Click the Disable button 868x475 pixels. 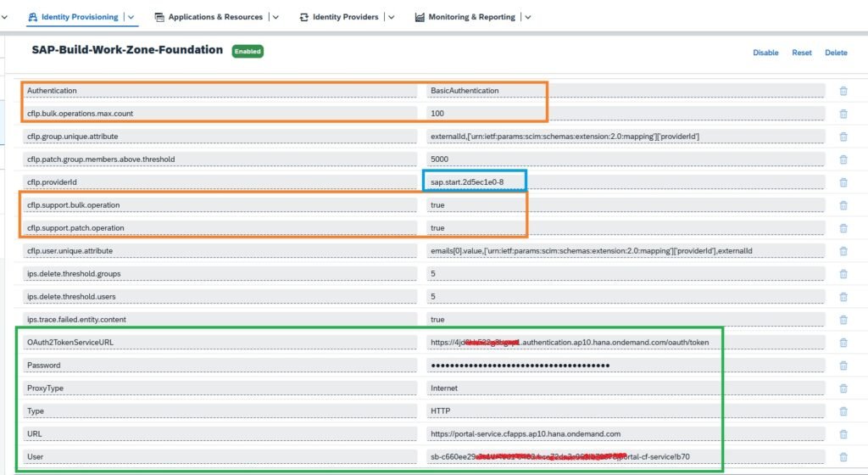click(x=765, y=53)
